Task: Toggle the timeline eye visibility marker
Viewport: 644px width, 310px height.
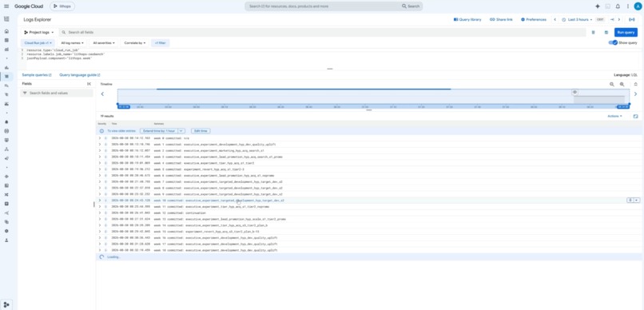Action: [x=574, y=92]
